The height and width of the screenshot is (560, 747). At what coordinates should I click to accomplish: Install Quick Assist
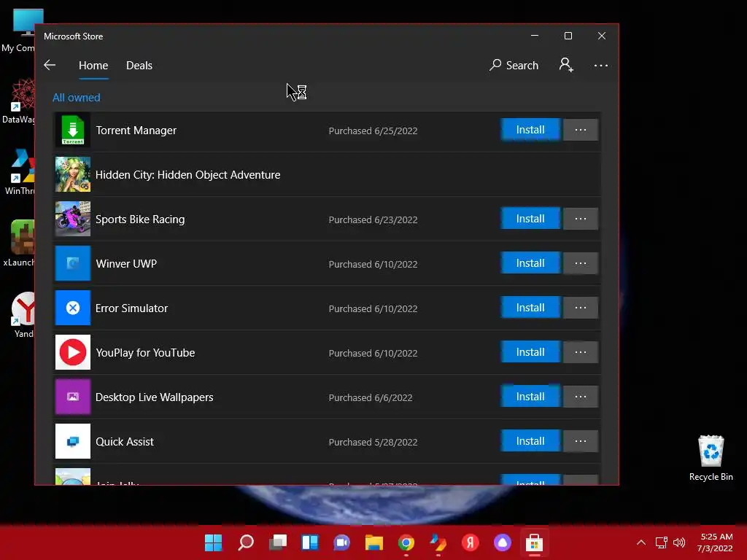point(530,441)
